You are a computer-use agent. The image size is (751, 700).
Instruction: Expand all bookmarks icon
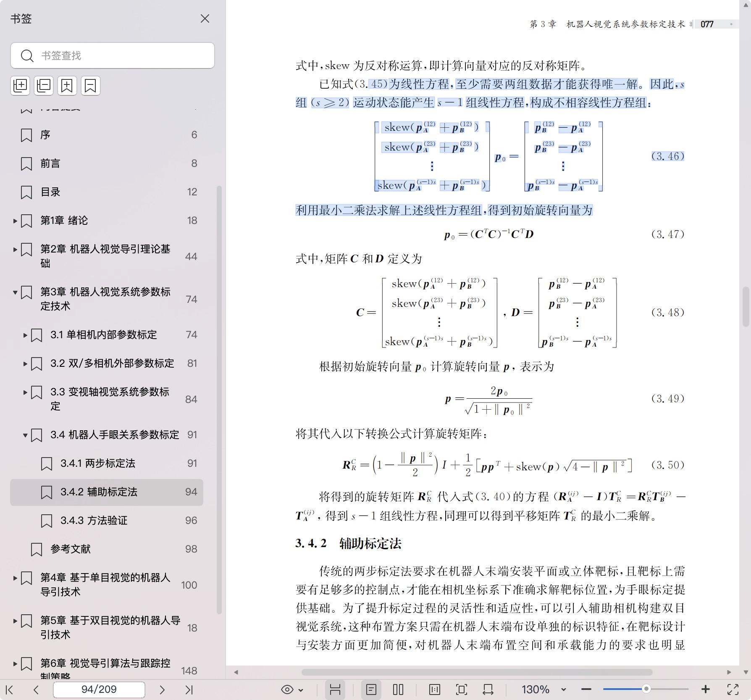pyautogui.click(x=20, y=86)
